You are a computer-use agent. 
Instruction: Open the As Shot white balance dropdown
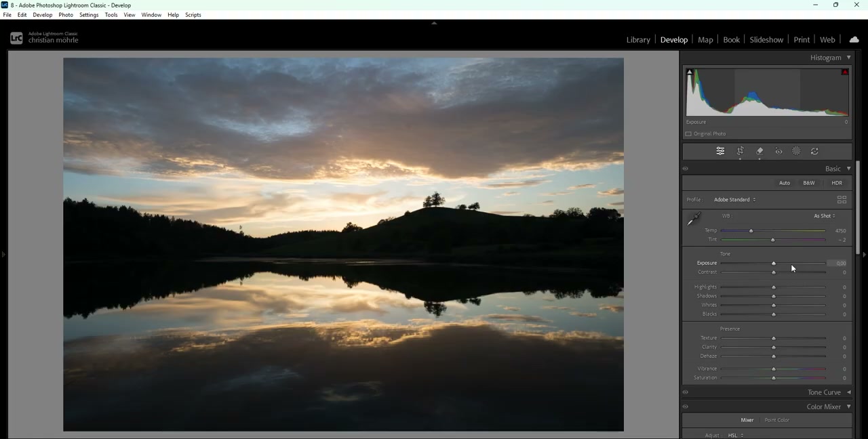tap(825, 216)
